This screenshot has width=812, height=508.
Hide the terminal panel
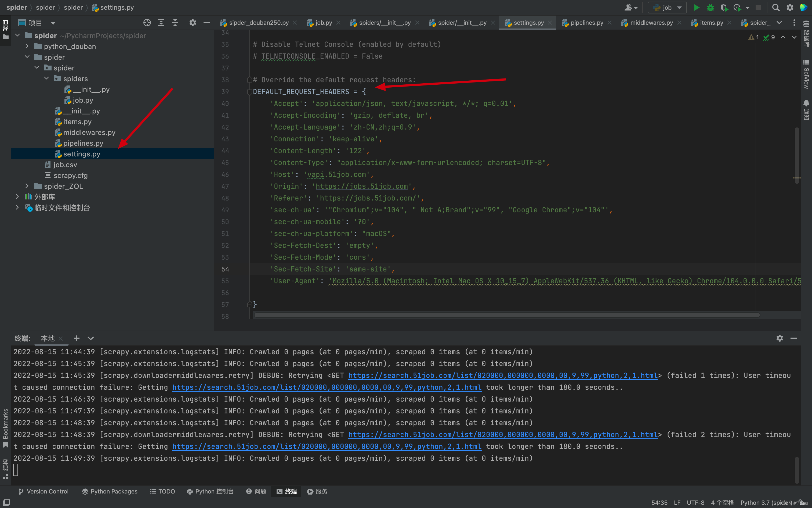793,338
